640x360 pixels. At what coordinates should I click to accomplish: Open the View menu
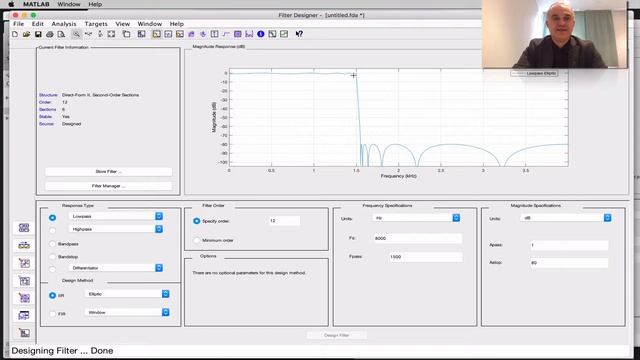pyautogui.click(x=122, y=24)
